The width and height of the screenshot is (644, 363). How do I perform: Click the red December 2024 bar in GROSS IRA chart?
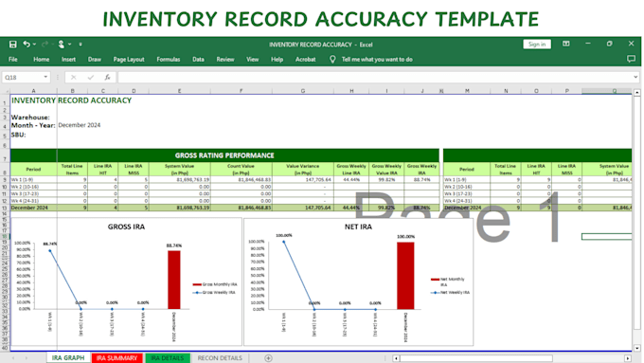click(174, 280)
